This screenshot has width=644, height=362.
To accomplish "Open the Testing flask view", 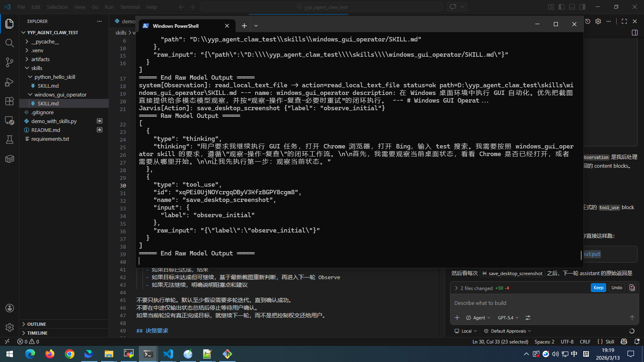I will click(x=10, y=140).
